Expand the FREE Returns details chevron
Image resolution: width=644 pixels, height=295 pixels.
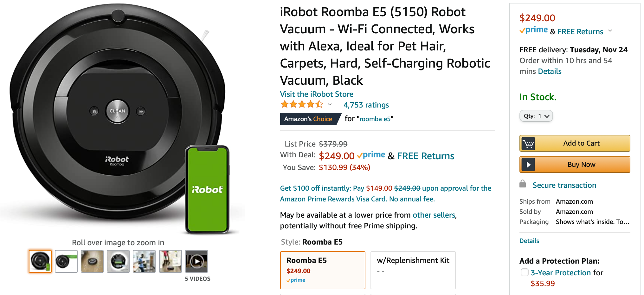click(610, 31)
